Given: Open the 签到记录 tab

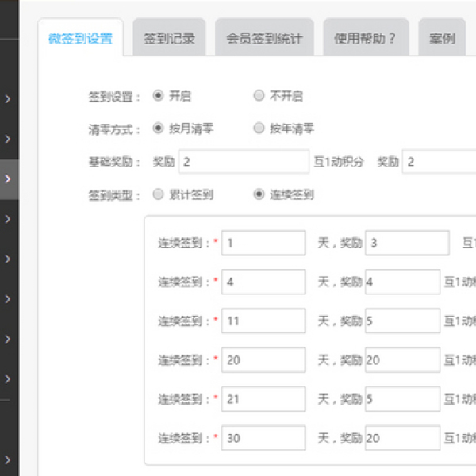Looking at the screenshot, I should click(x=169, y=38).
